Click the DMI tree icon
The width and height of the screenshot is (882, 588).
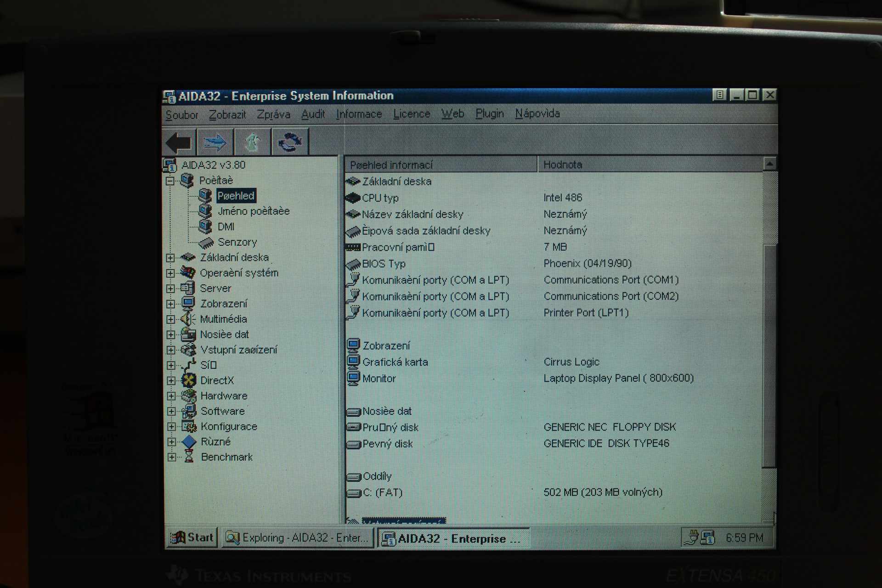point(205,226)
